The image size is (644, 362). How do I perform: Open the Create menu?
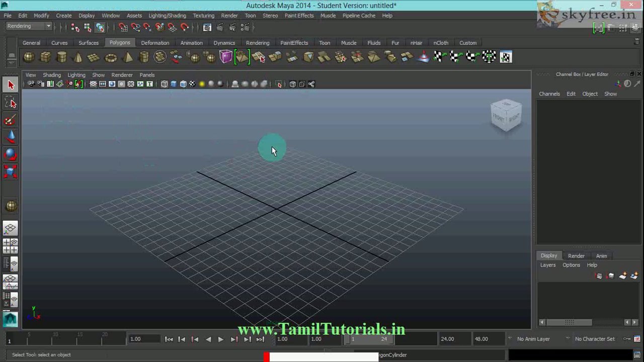64,16
